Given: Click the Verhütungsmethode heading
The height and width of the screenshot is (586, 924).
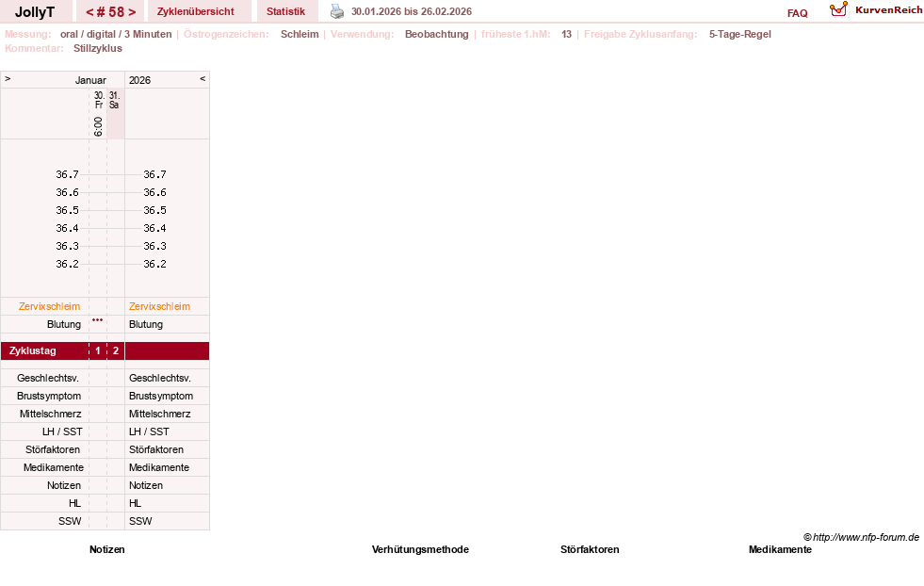Looking at the screenshot, I should click(420, 549).
